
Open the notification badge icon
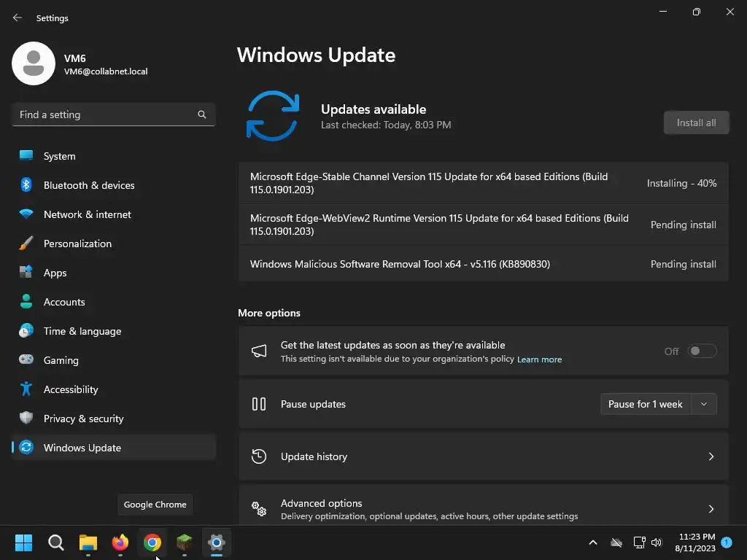click(727, 542)
